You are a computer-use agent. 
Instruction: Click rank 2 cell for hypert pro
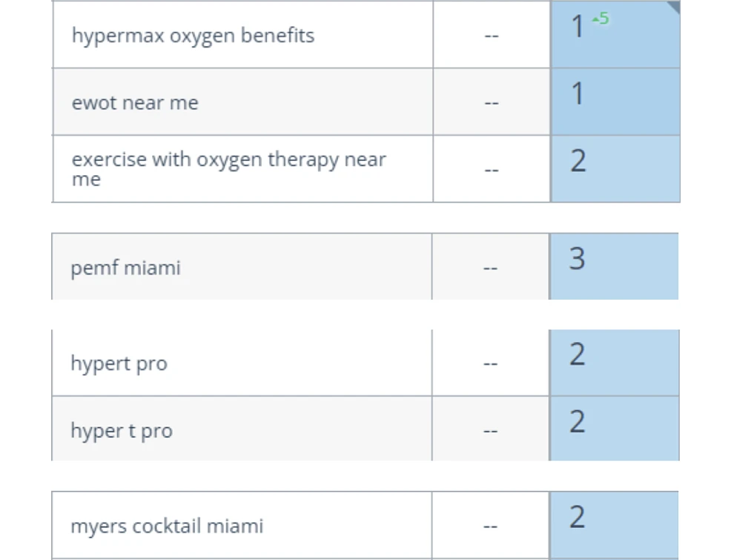click(615, 363)
